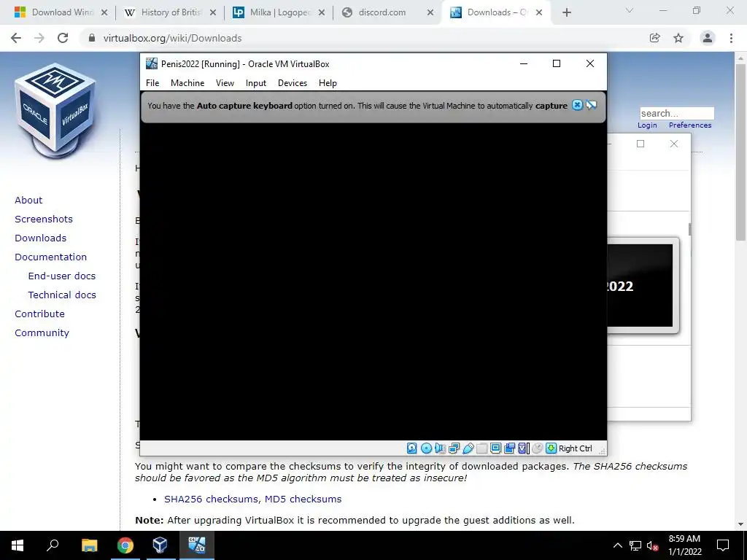Open the Devices menu
This screenshot has height=560, width=747.
(293, 83)
